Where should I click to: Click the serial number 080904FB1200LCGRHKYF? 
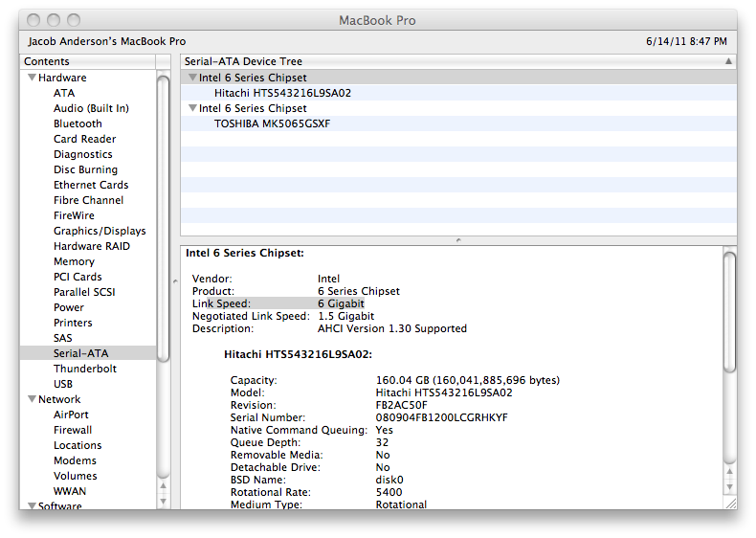pos(442,417)
